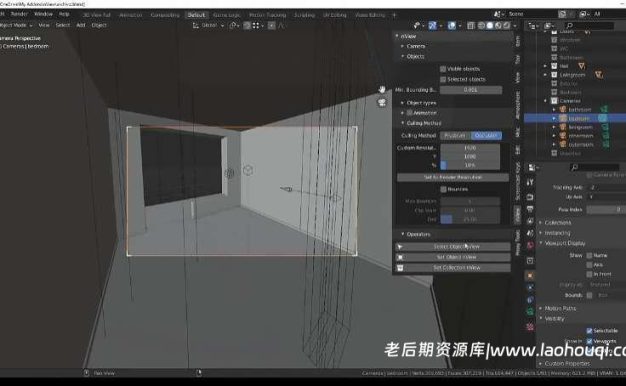Edit the Min. Bounding Box value field
This screenshot has height=386, width=626.
point(471,90)
